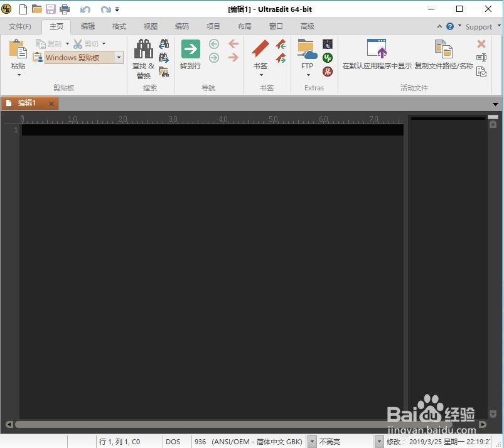This screenshot has height=448, width=504.
Task: Click the red X delete active file icon
Action: pos(481,44)
